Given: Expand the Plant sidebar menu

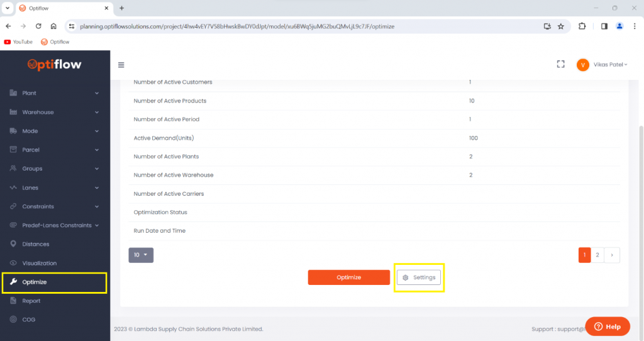Looking at the screenshot, I should (55, 93).
